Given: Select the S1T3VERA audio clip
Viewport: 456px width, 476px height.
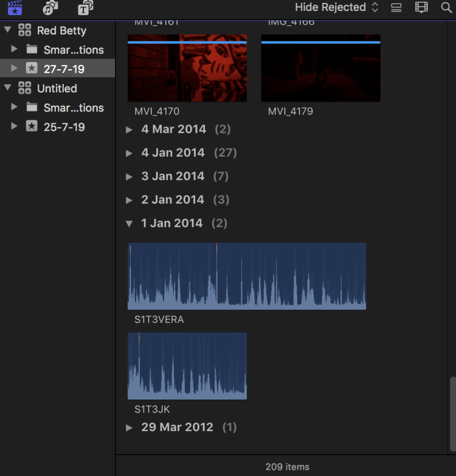Looking at the screenshot, I should pos(246,277).
